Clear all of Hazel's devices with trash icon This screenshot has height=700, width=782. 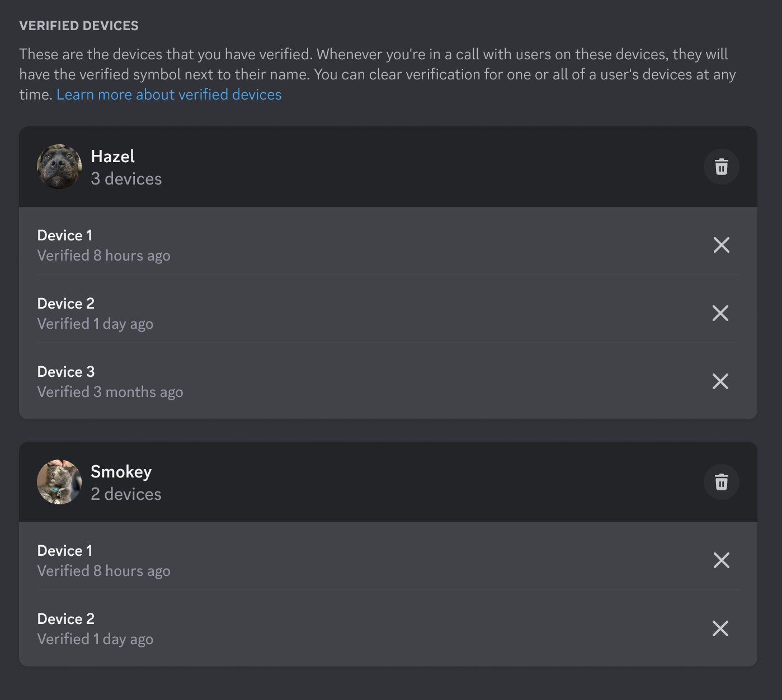(x=722, y=167)
